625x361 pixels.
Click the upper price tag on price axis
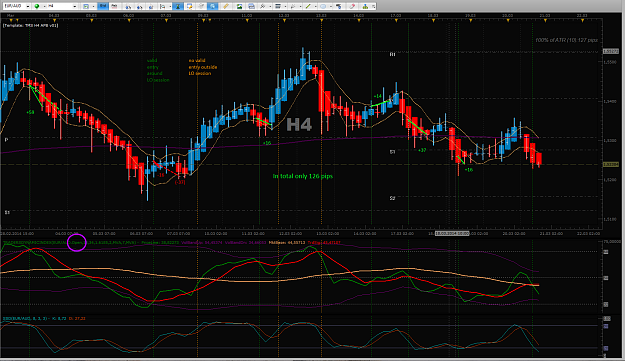tap(610, 51)
